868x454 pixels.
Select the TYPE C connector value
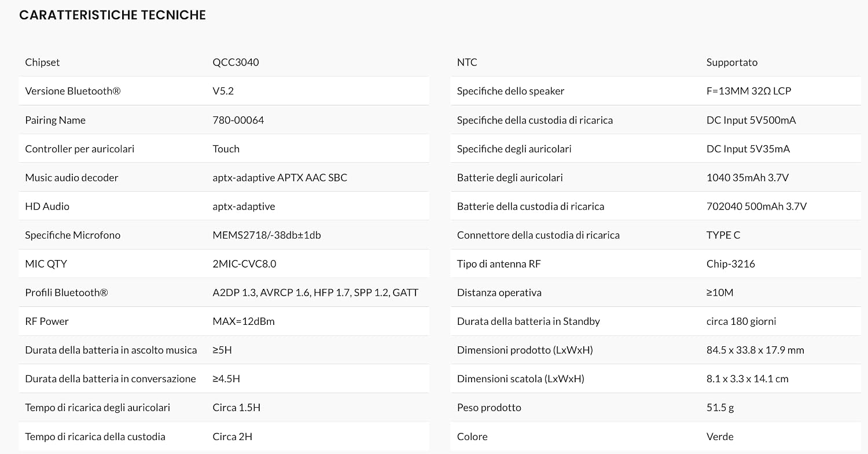click(723, 235)
